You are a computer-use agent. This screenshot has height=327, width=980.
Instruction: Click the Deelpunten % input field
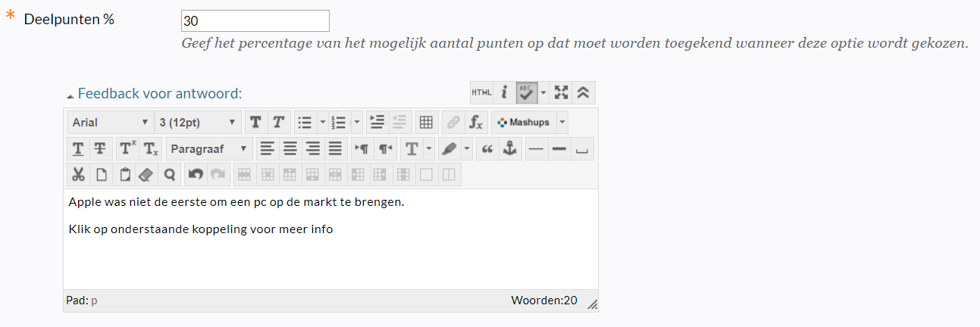pos(255,20)
